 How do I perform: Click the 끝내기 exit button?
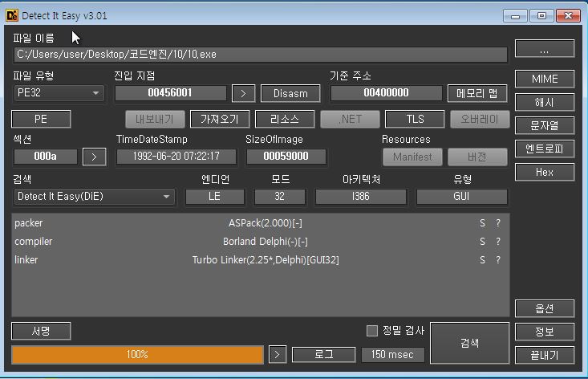click(545, 355)
